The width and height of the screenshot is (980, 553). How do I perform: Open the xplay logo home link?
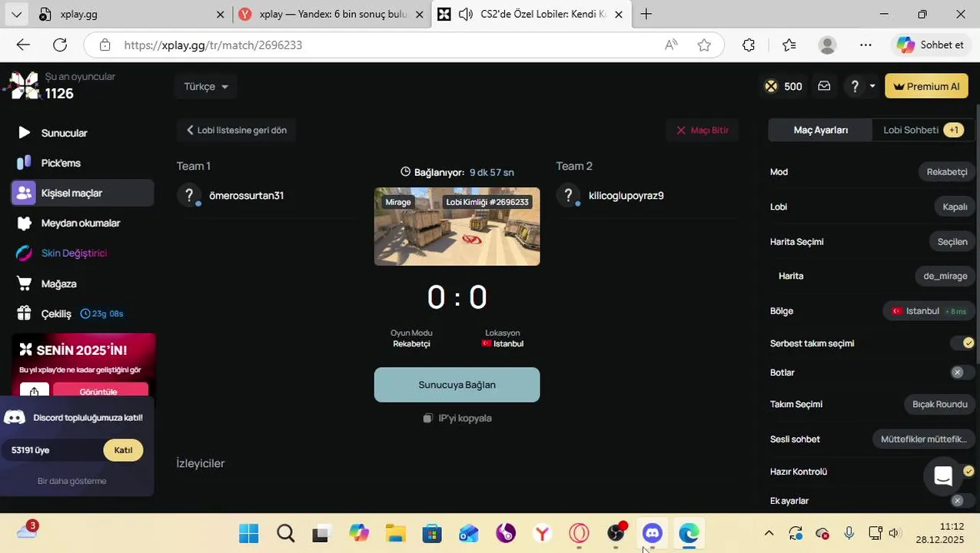24,85
